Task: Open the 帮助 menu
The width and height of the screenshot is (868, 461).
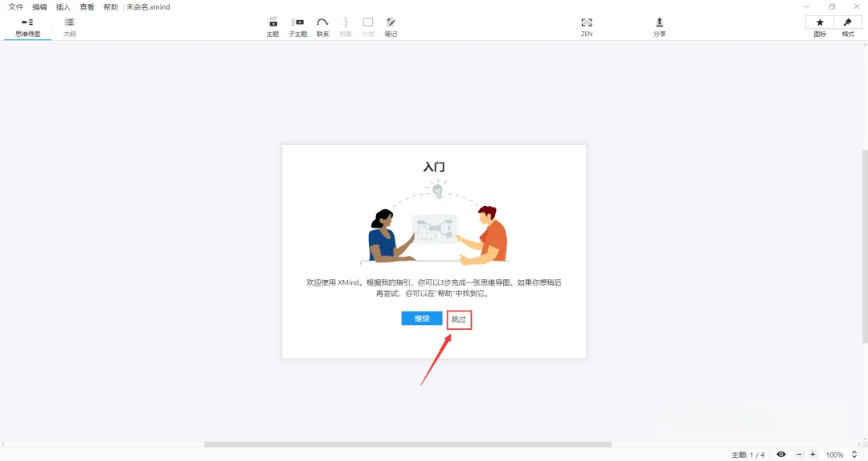Action: click(x=111, y=6)
